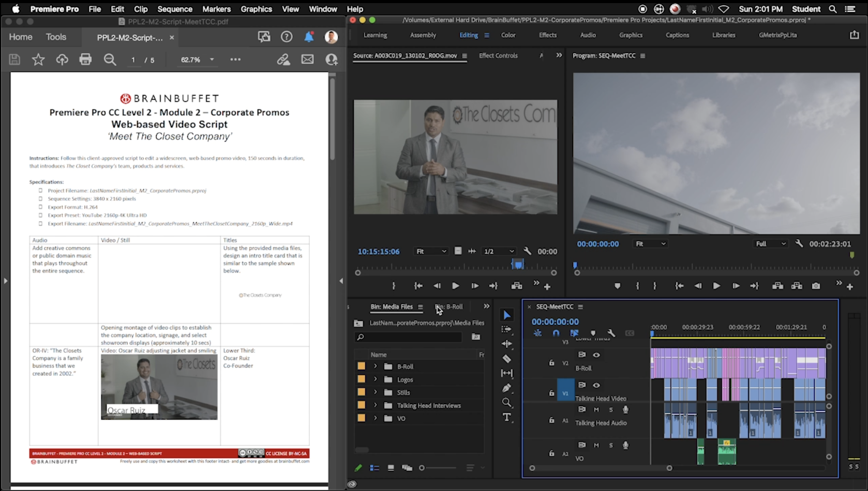Solo the VO audio track
The height and width of the screenshot is (491, 868).
point(611,445)
